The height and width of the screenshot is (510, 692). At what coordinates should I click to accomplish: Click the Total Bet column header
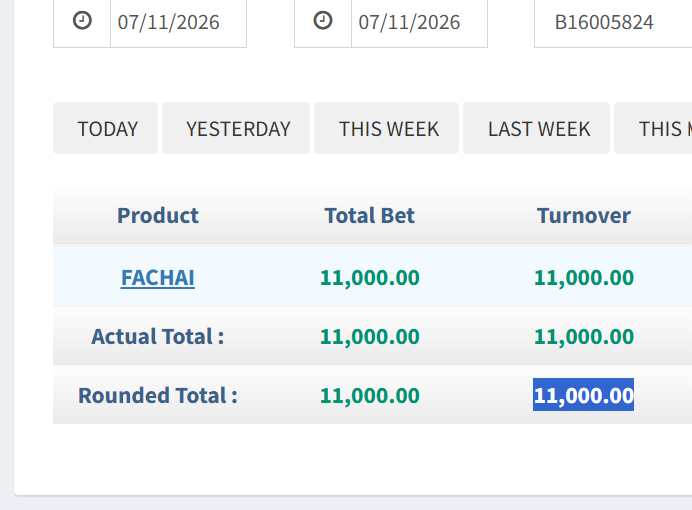coord(370,216)
